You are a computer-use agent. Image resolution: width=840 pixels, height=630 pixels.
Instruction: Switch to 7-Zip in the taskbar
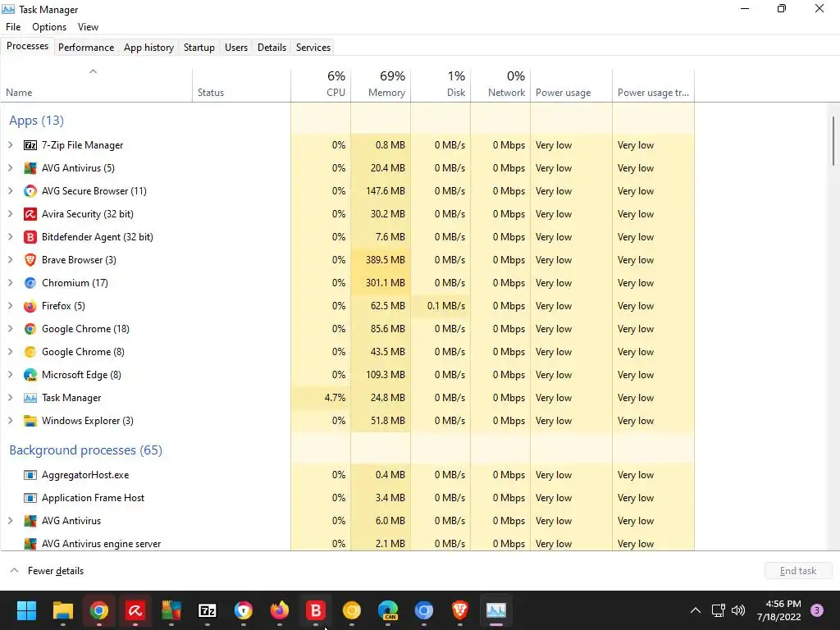coord(208,610)
